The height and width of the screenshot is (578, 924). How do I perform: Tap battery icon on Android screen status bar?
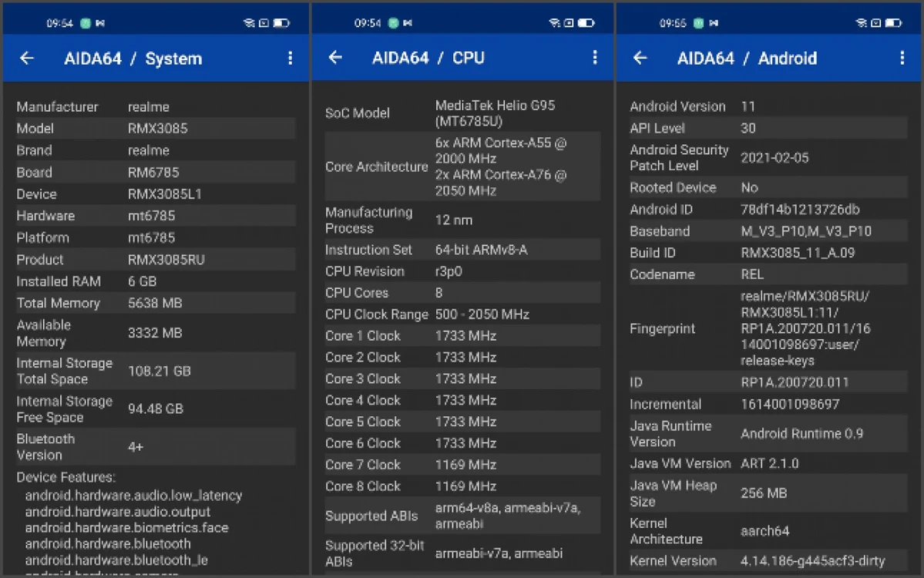tap(893, 23)
